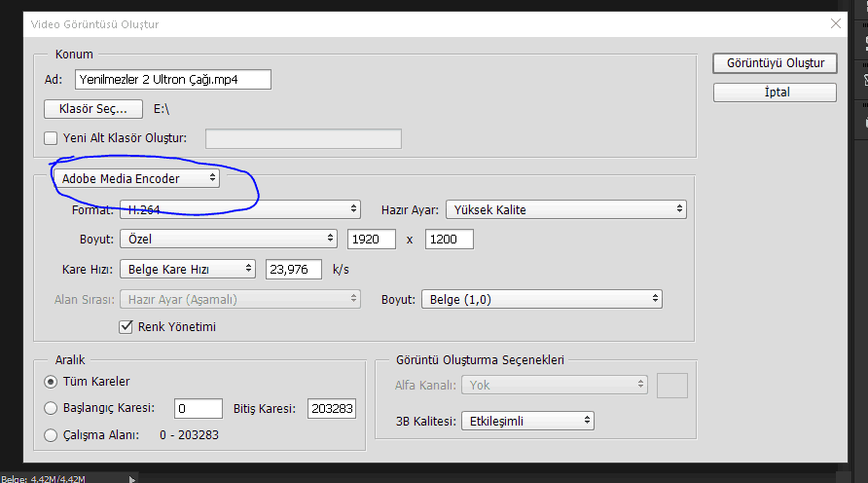Viewport: 868px width, 483px height.
Task: Click the width field showing 1920
Action: pyautogui.click(x=372, y=240)
